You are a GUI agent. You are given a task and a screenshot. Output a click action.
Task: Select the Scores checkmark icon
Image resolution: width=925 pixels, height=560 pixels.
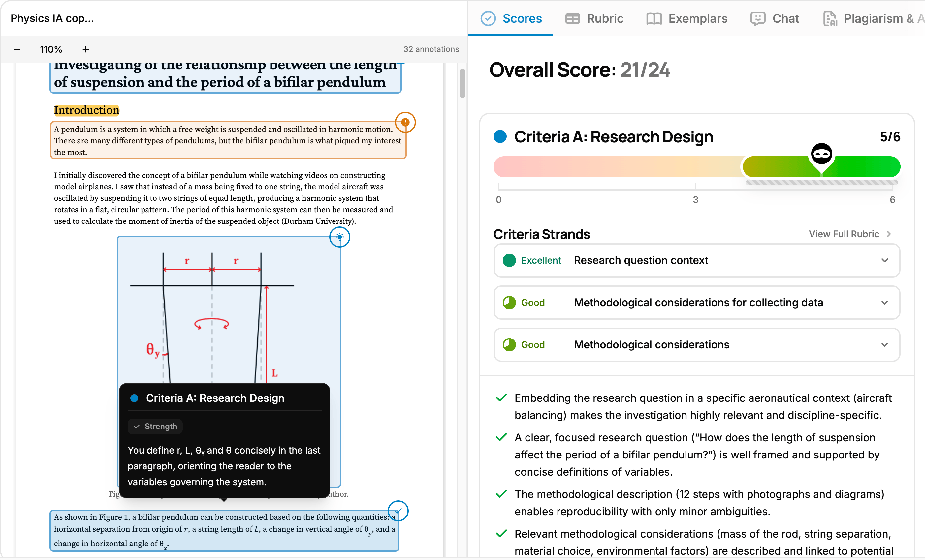488,18
